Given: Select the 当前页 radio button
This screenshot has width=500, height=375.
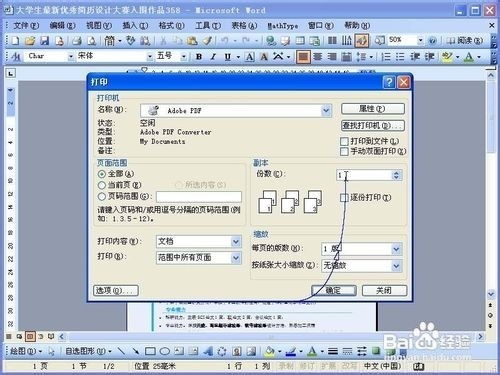Looking at the screenshot, I should pos(102,185).
